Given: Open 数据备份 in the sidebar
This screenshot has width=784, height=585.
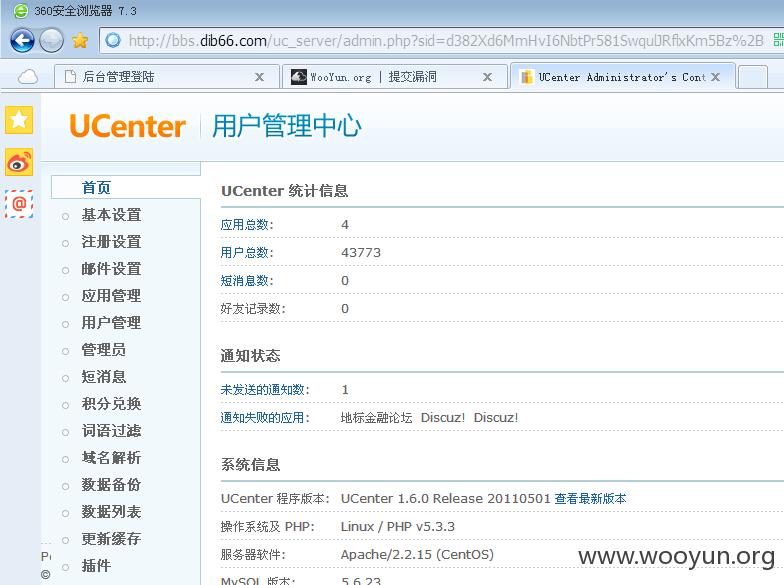Looking at the screenshot, I should (111, 485).
